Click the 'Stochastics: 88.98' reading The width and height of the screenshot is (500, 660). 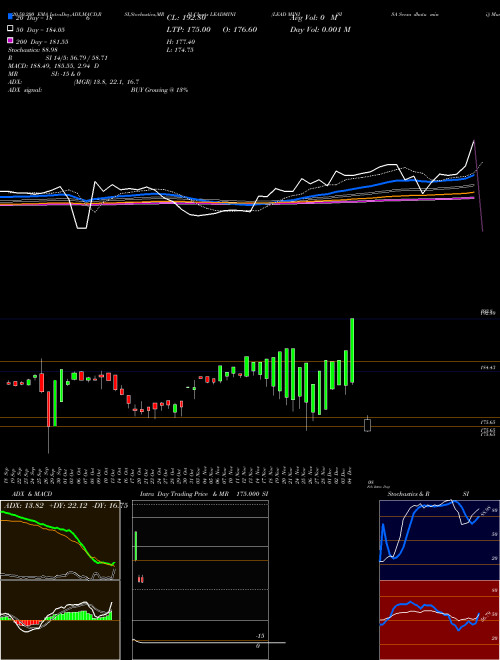click(x=32, y=50)
